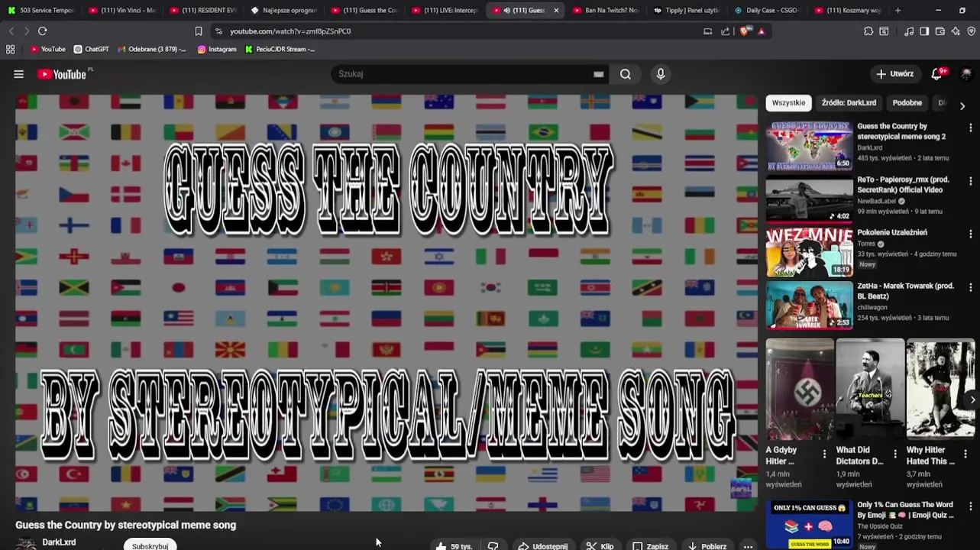Open the Only 1% Can Guess video

810,524
